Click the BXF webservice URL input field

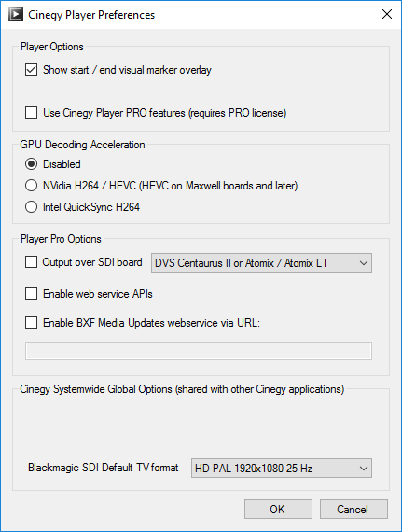(x=199, y=351)
